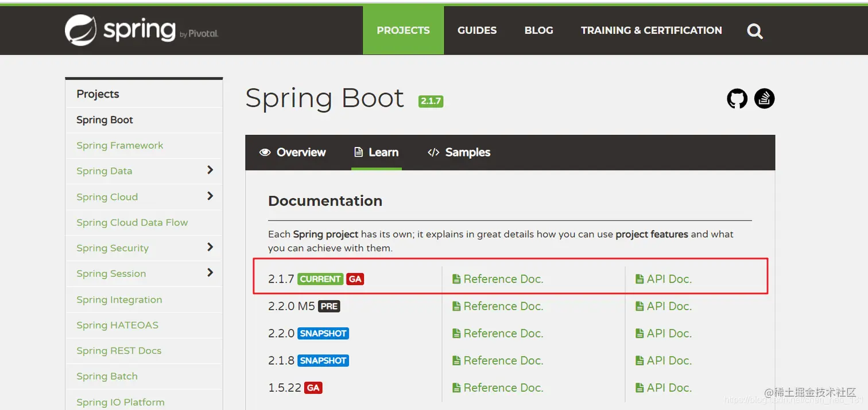Click the GA badge on 1.5.22 row
This screenshot has width=868, height=410.
(313, 388)
